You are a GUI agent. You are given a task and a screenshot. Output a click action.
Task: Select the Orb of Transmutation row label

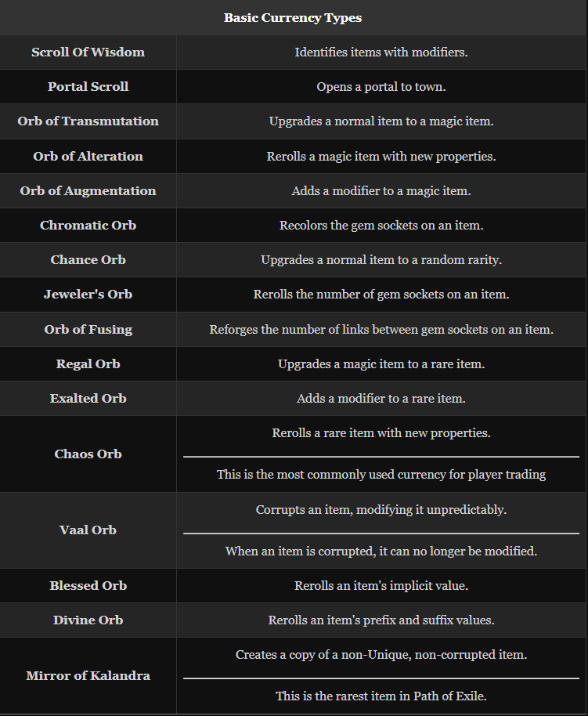click(88, 121)
